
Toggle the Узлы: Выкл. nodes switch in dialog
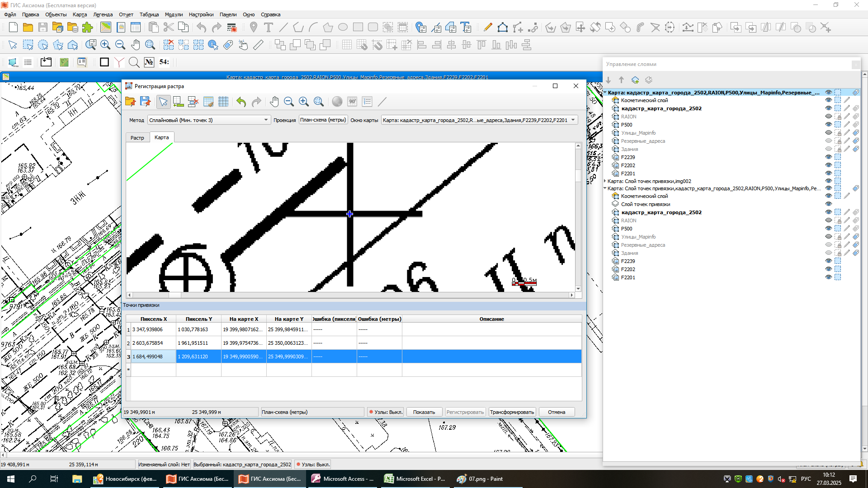point(386,412)
